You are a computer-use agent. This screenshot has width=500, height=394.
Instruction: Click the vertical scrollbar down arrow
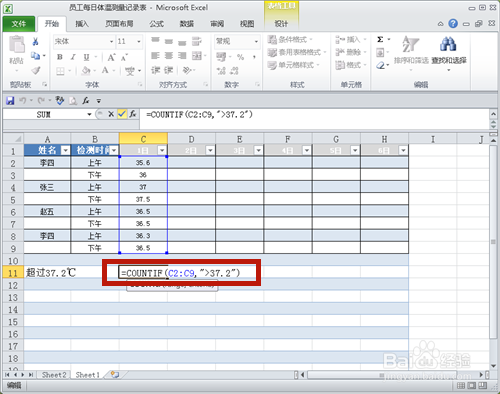(494, 366)
